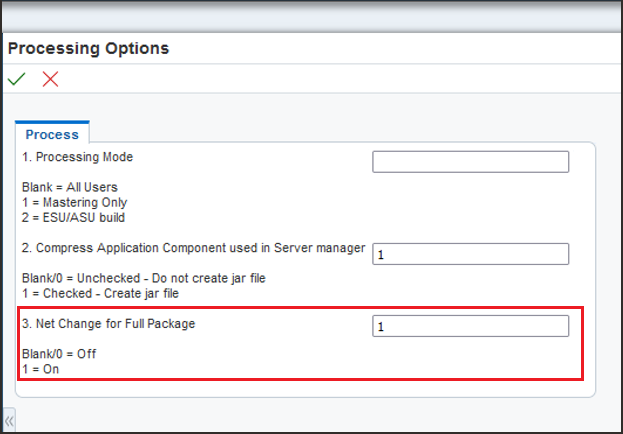Cancel with the red X icon

pos(50,79)
